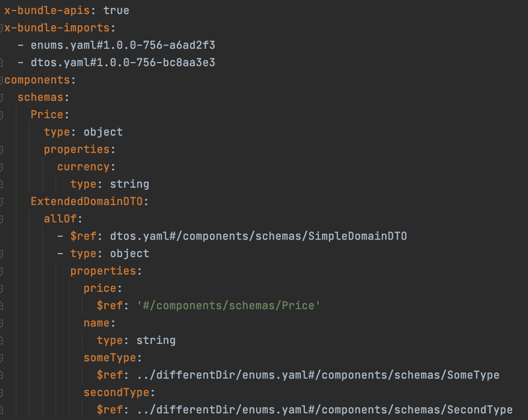The width and height of the screenshot is (528, 420).
Task: Follow the SecondType enums.yaml reference
Action: point(325,410)
